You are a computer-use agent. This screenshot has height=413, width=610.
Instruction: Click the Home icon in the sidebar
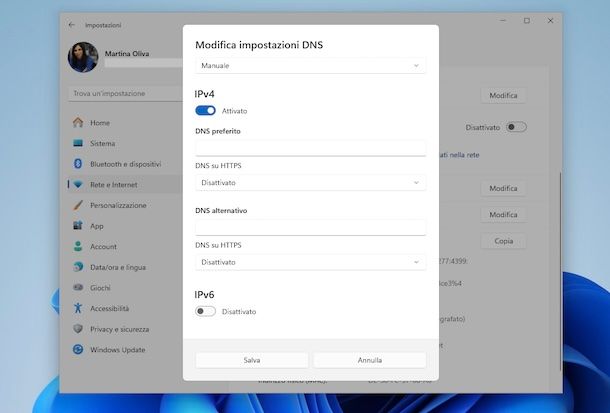click(78, 122)
